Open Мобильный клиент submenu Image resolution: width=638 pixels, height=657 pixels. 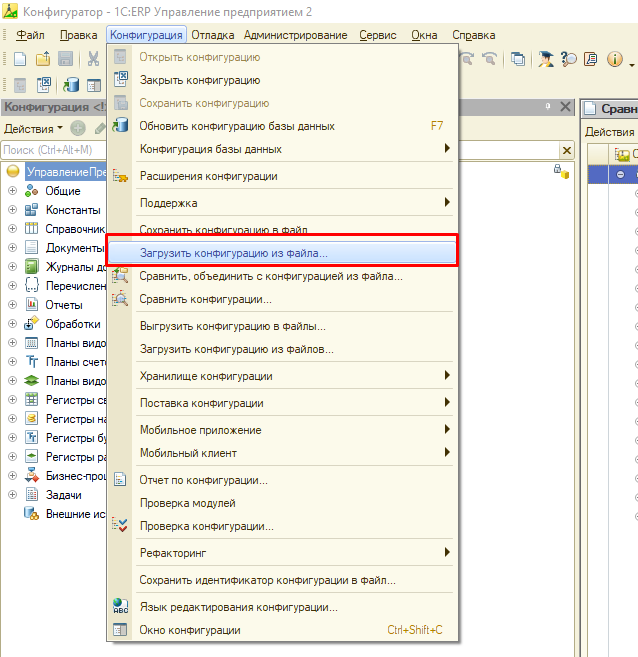tap(282, 453)
